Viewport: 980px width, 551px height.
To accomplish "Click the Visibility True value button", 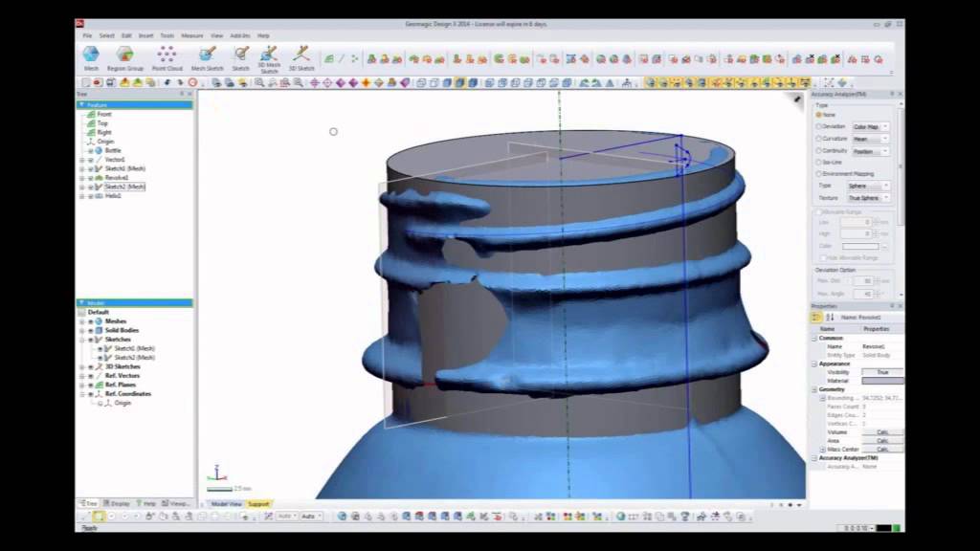I will [x=881, y=372].
